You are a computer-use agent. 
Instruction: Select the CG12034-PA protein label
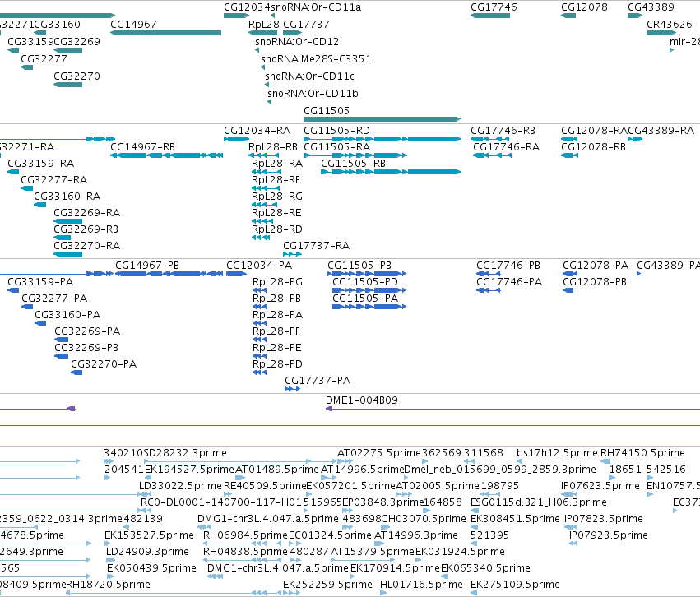259,266
